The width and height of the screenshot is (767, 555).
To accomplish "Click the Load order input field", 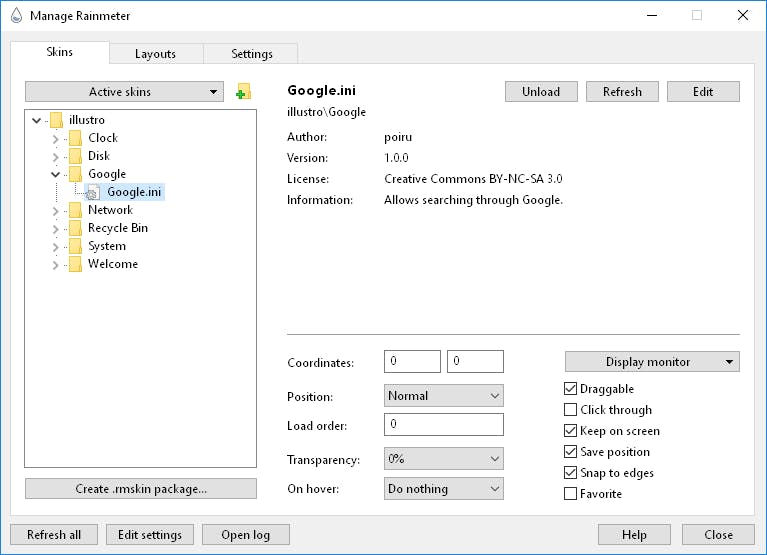I will click(x=443, y=425).
